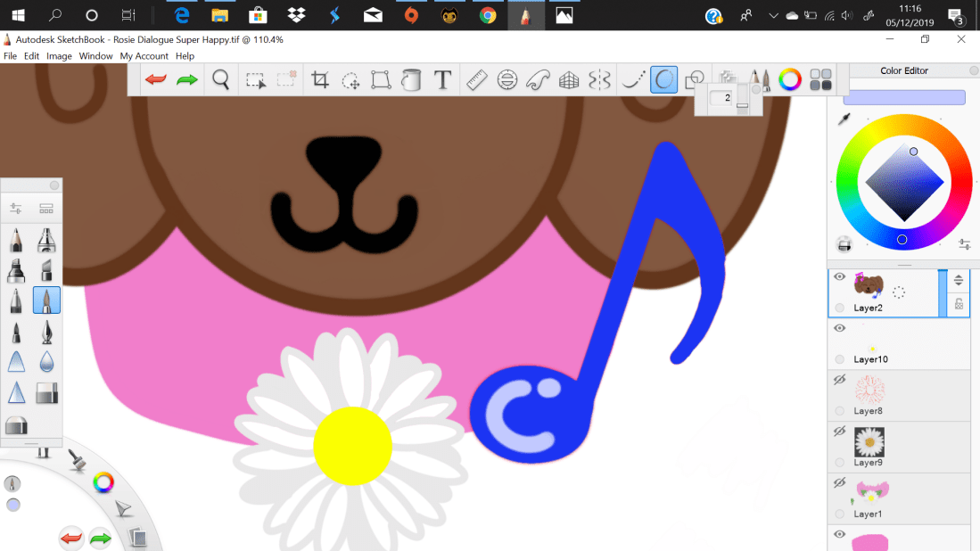Activate the Ruler tool

pos(476,80)
